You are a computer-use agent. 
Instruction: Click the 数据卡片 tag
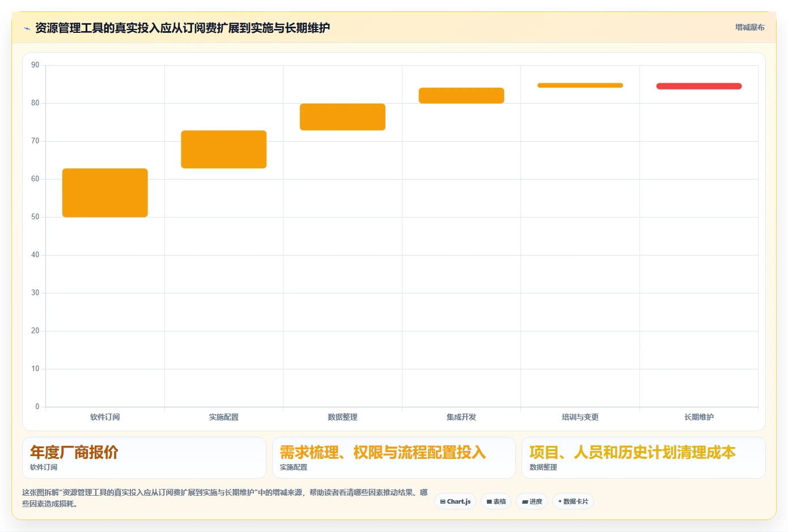click(573, 501)
